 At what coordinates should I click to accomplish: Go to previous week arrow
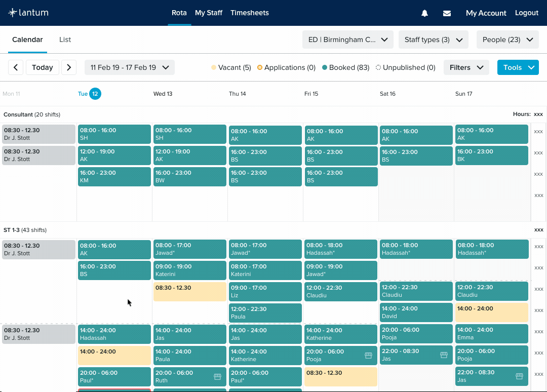click(x=16, y=67)
